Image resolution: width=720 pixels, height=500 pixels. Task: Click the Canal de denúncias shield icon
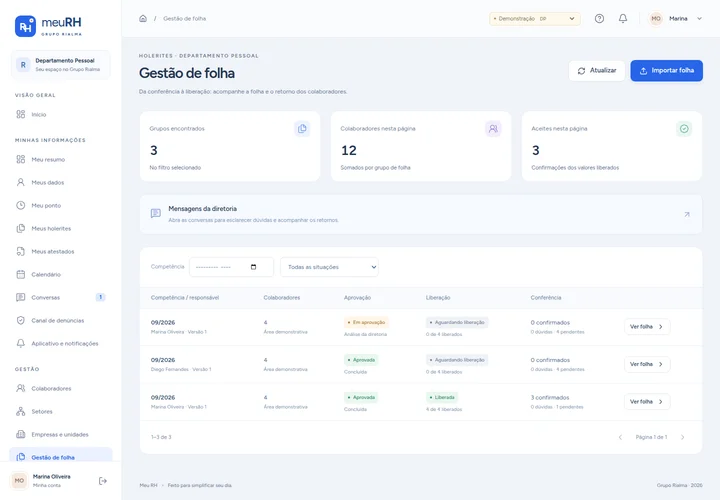pyautogui.click(x=21, y=320)
